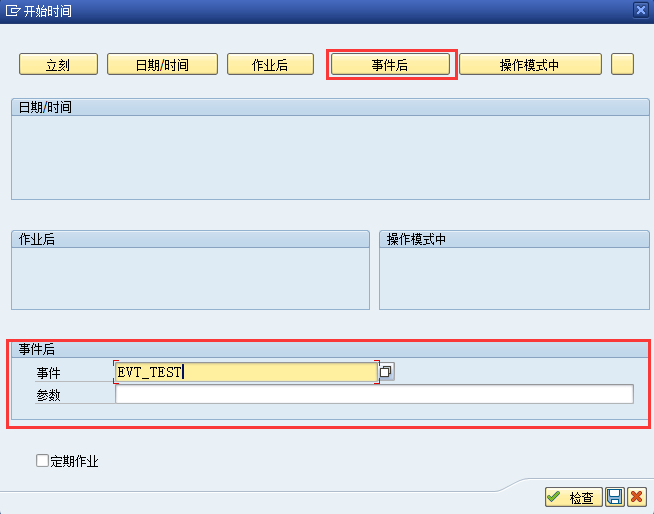Click the dialog menu icon beside the 开始时间 title
654x514 pixels.
(13, 10)
